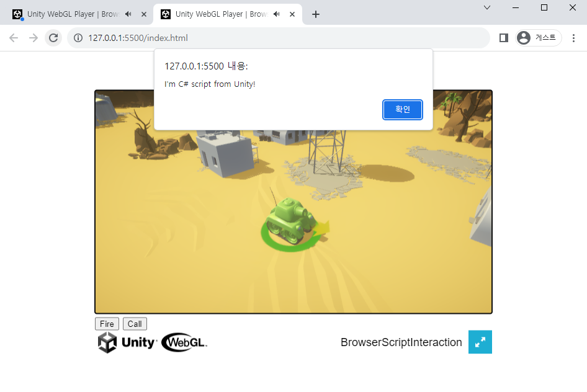Open the Chrome three-dot menu
This screenshot has width=587, height=392.
573,38
